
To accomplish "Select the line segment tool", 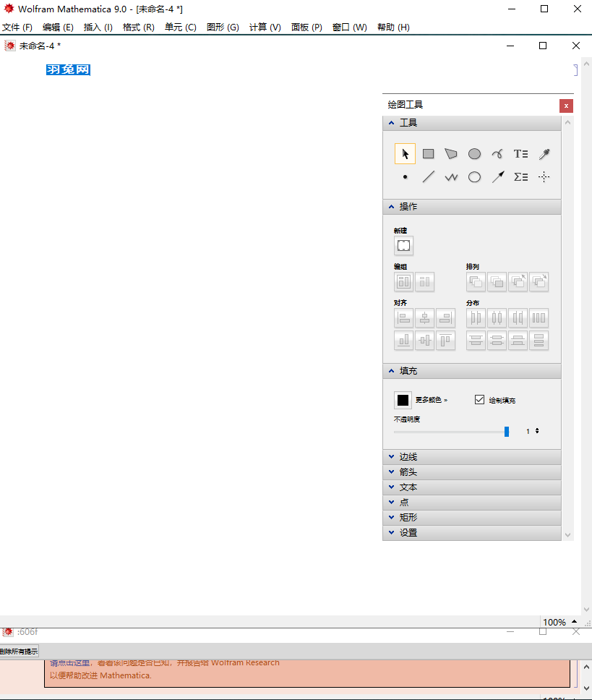I will (428, 177).
